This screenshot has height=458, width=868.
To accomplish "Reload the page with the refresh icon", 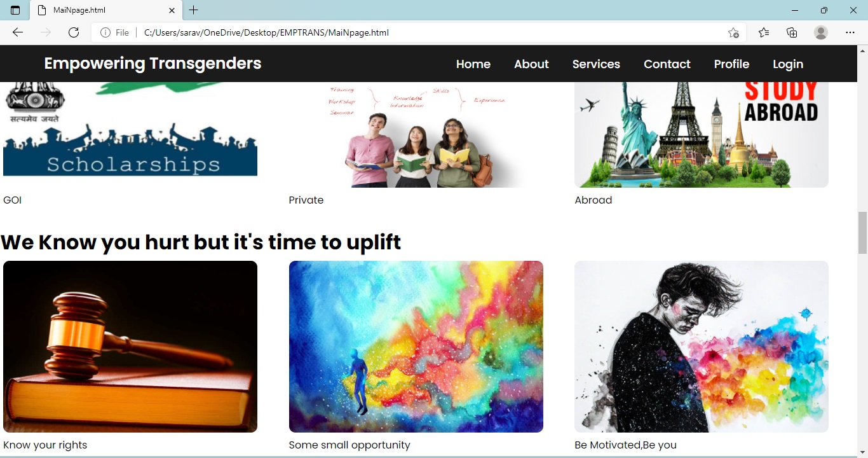I will point(74,32).
